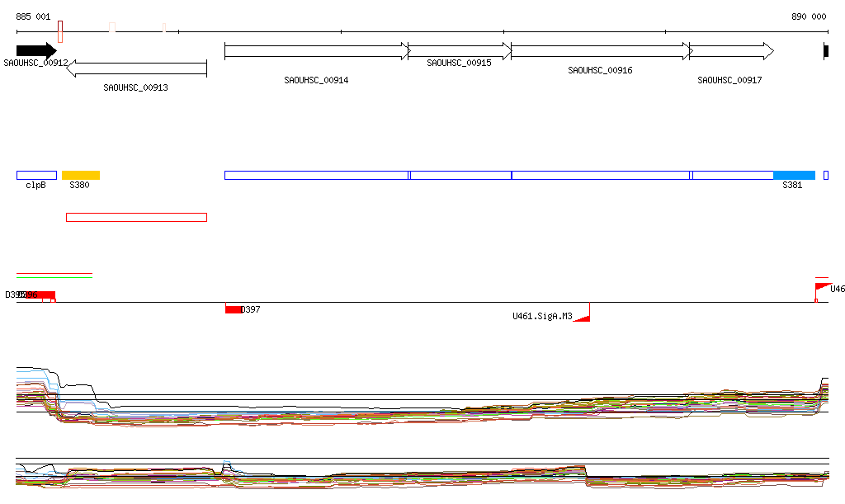Click blue outlined box under SAOUHSC_00917

coord(733,175)
